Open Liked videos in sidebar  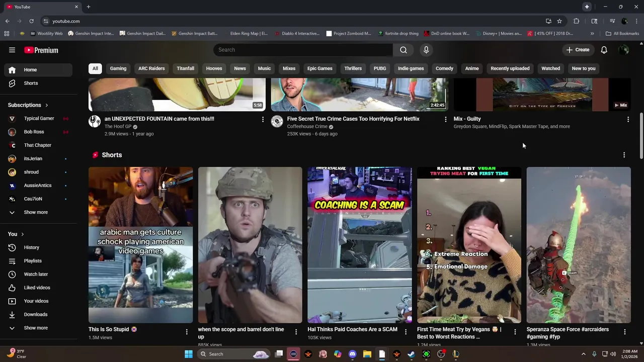click(38, 288)
